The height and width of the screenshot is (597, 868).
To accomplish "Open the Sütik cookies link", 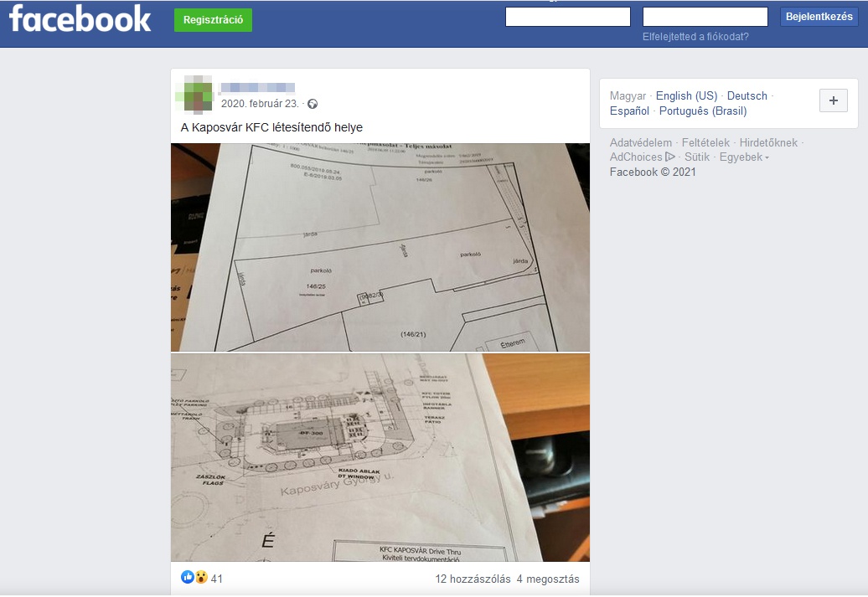I will [697, 157].
